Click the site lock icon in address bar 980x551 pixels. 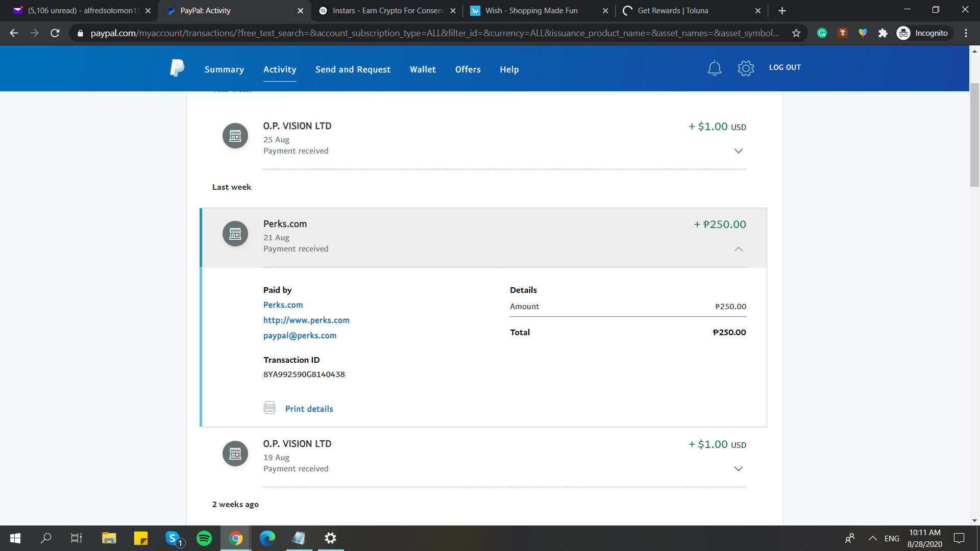pyautogui.click(x=80, y=33)
